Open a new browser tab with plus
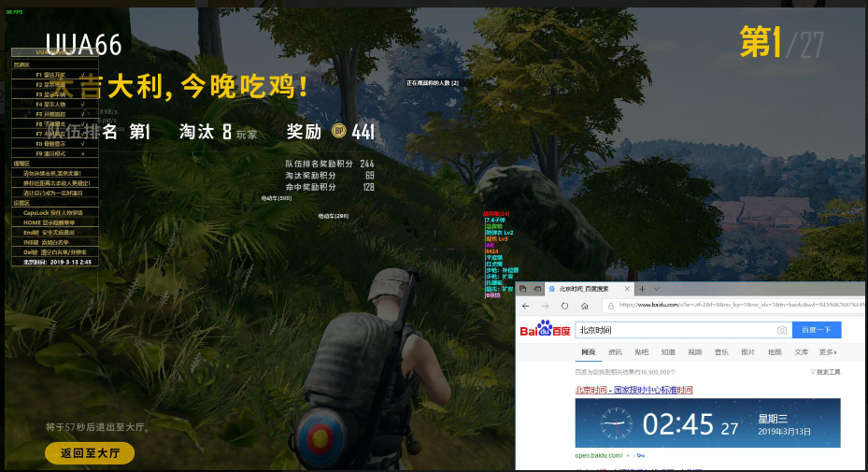The width and height of the screenshot is (868, 472). 642,289
